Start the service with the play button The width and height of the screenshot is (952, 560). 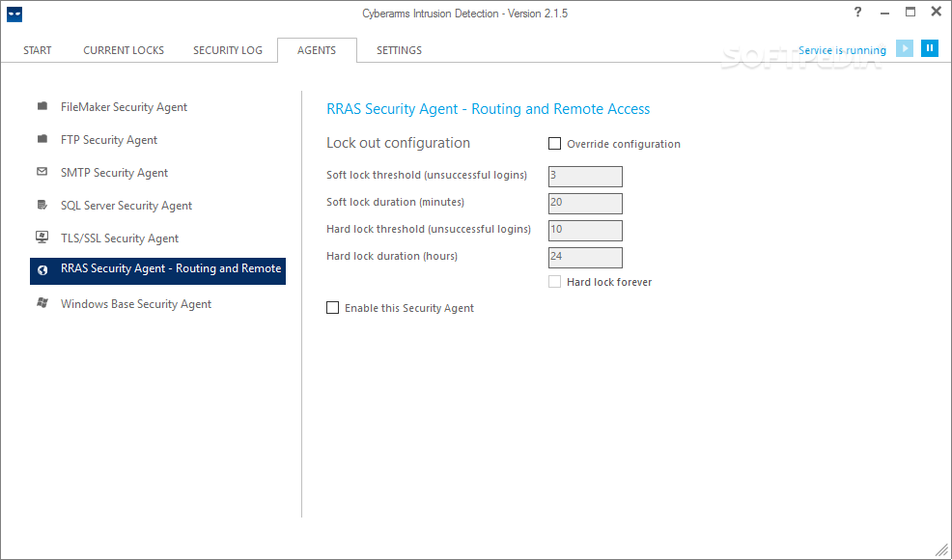click(x=905, y=48)
